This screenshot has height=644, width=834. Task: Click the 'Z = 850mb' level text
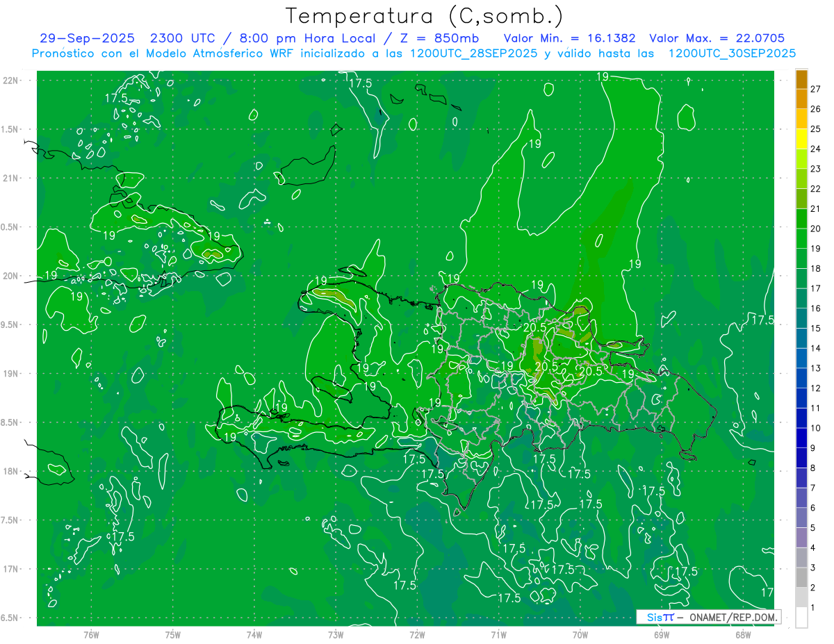(439, 38)
